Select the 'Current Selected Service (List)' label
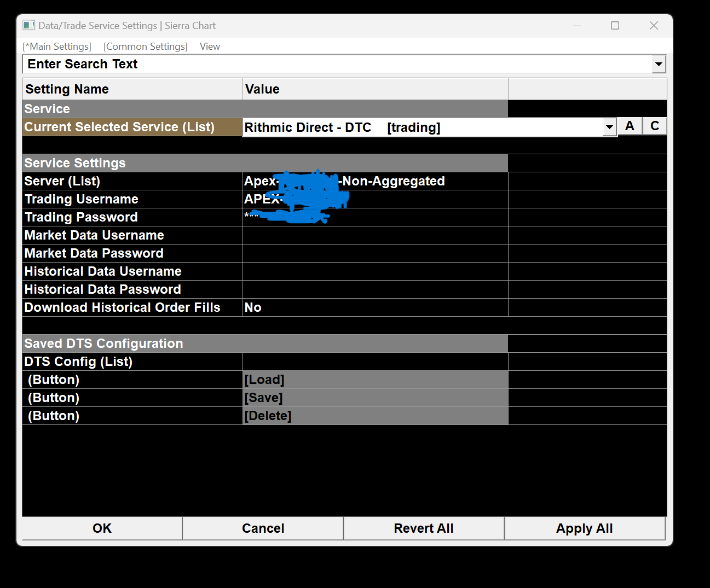710x588 pixels. click(x=119, y=127)
